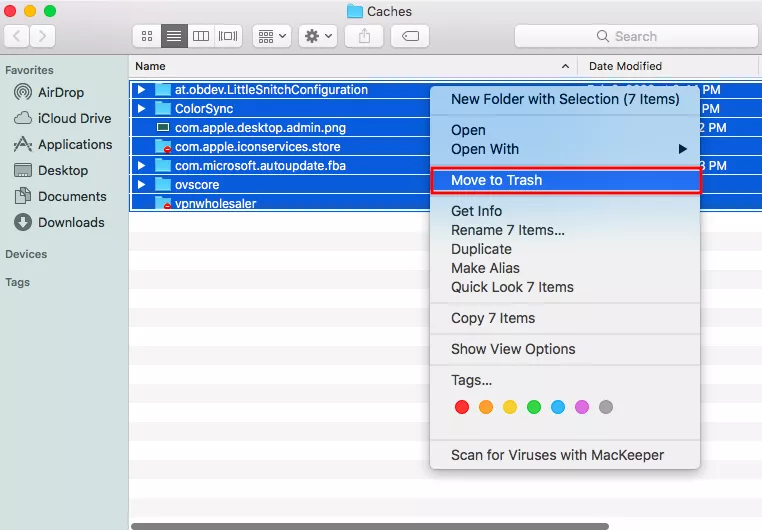762x530 pixels.
Task: Open Downloads in the sidebar
Action: point(70,222)
